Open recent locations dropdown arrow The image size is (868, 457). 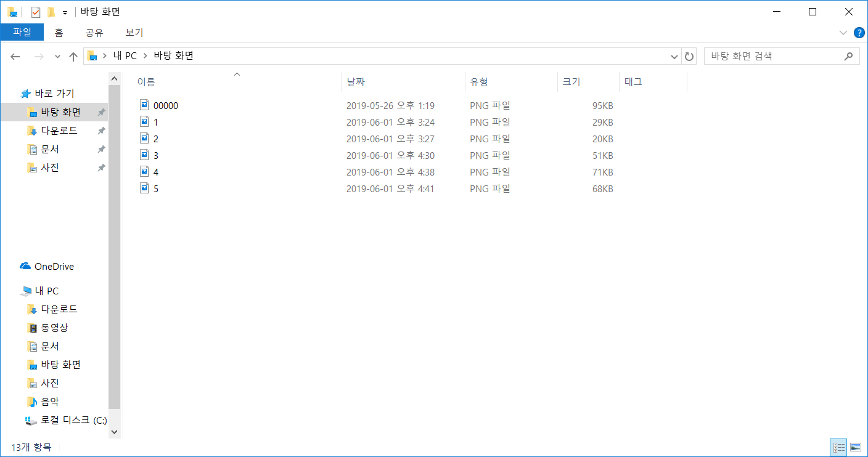coord(57,57)
